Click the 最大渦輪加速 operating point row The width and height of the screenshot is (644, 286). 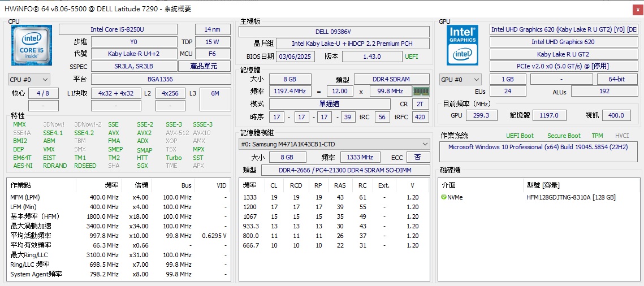pos(118,226)
